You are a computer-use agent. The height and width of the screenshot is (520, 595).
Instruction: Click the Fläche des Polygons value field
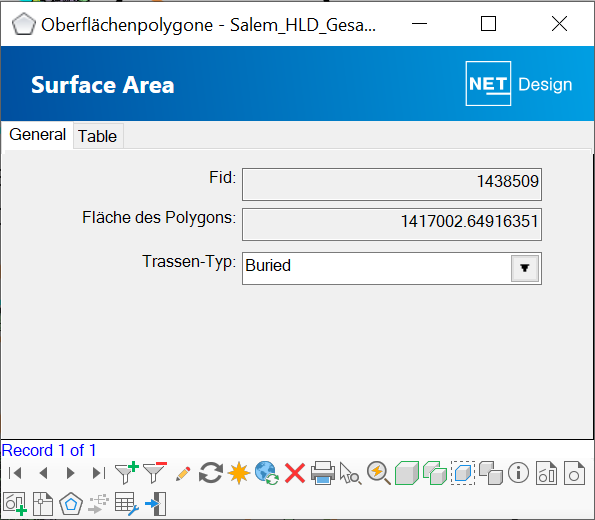[392, 224]
